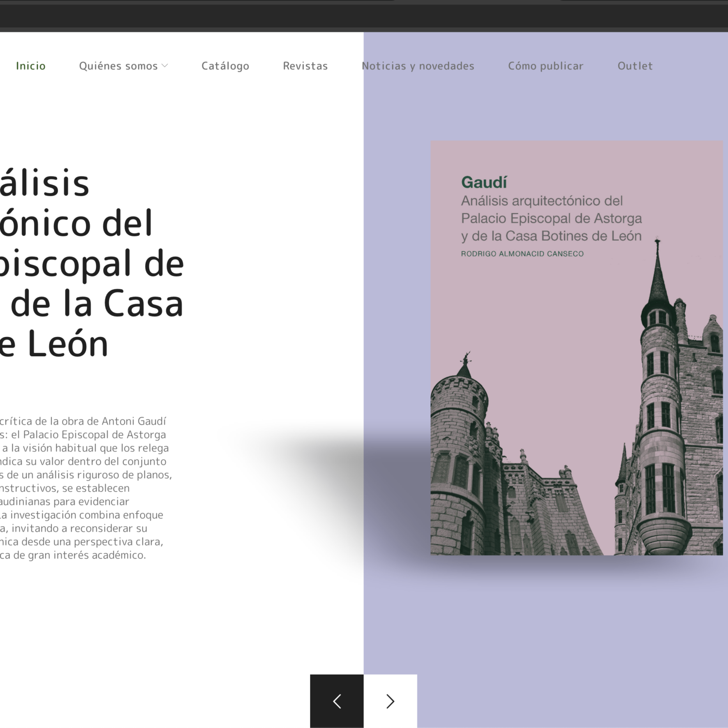Open the Revistas menu item
Image resolution: width=728 pixels, height=728 pixels.
tap(305, 66)
